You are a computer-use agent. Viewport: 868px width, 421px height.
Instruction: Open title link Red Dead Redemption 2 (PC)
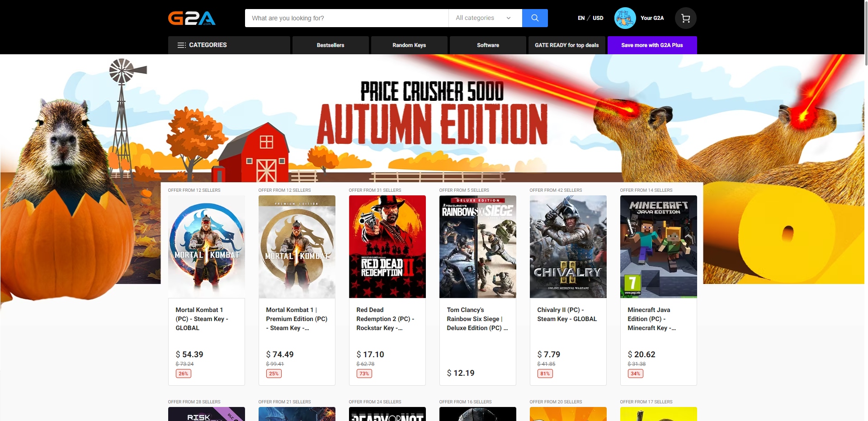point(385,319)
